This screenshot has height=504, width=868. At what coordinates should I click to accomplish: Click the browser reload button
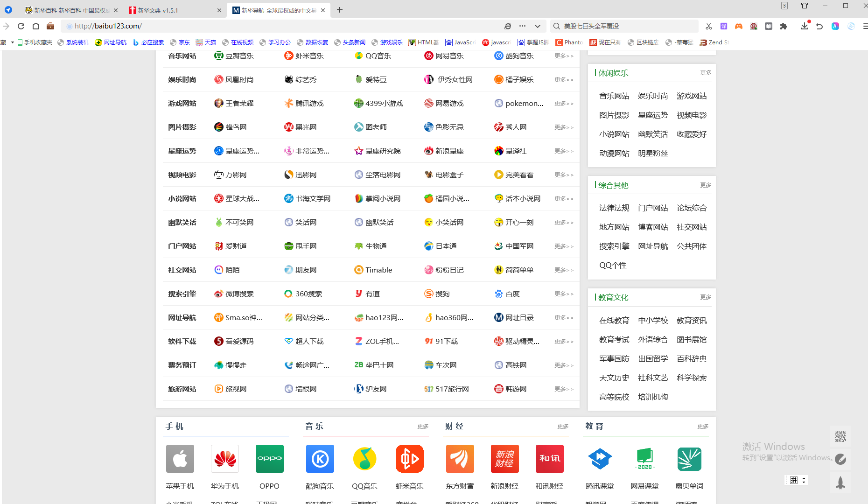coord(21,26)
